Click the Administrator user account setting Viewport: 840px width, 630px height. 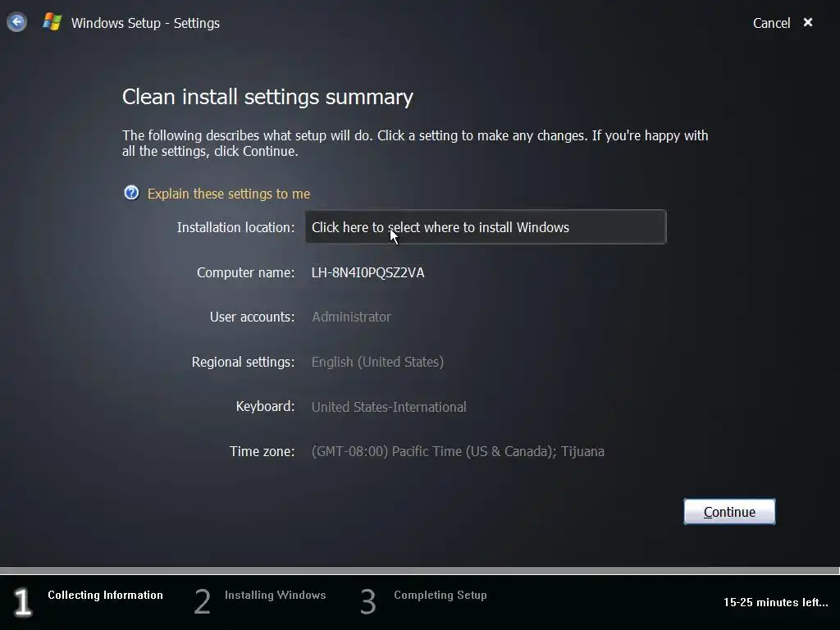pyautogui.click(x=351, y=317)
